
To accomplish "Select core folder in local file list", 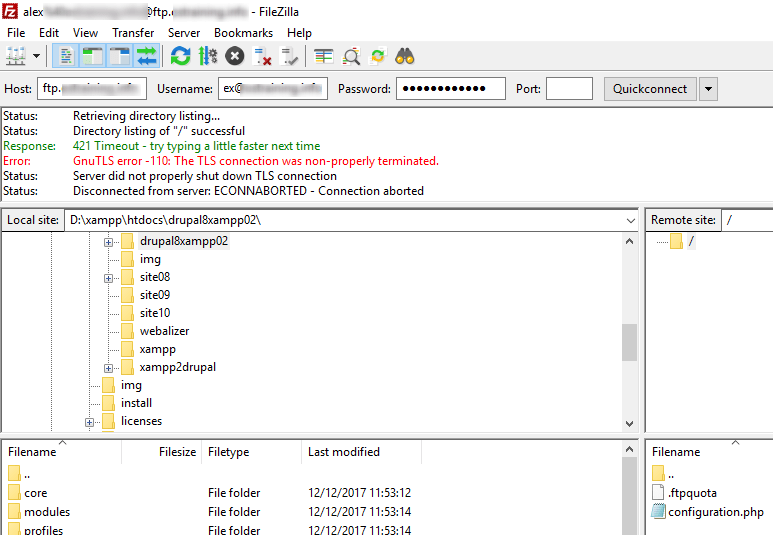I will [35, 493].
